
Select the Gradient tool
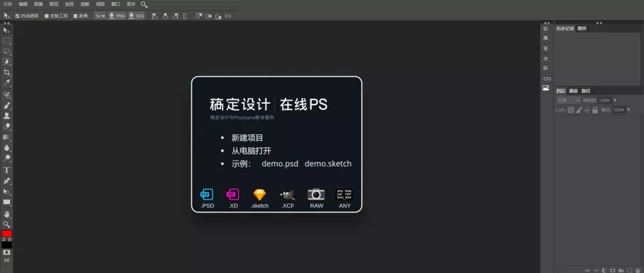coord(6,137)
